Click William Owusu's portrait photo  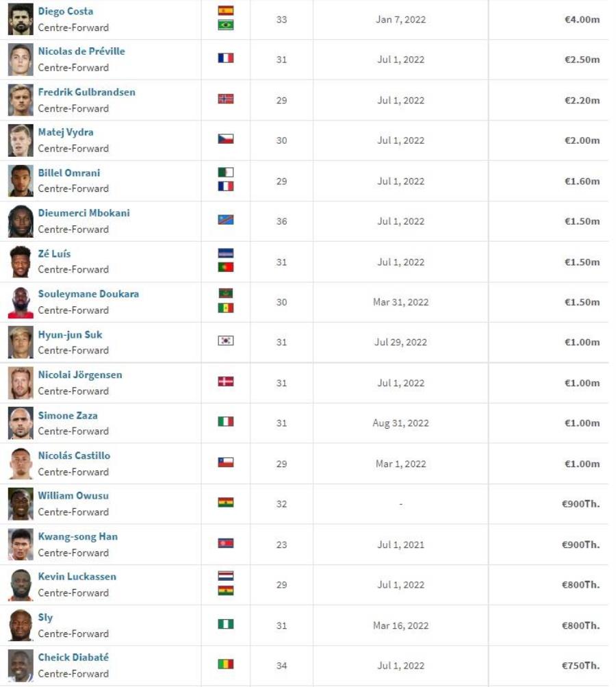(x=21, y=504)
